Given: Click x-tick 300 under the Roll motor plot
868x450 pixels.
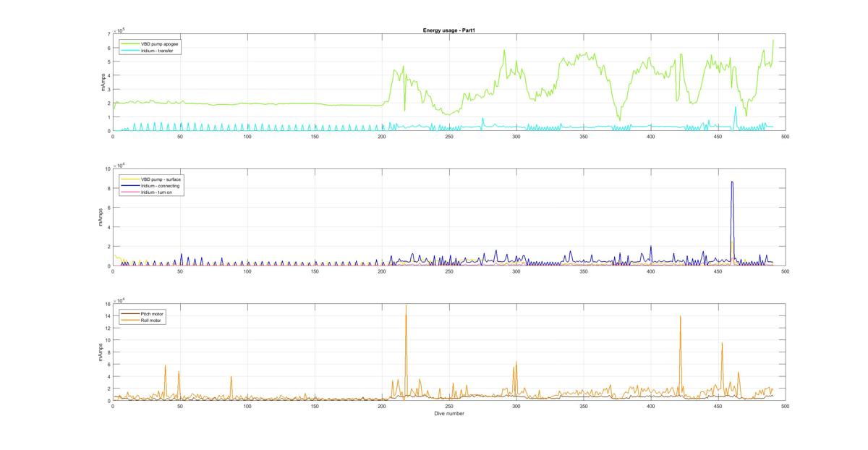Looking at the screenshot, I should [516, 407].
